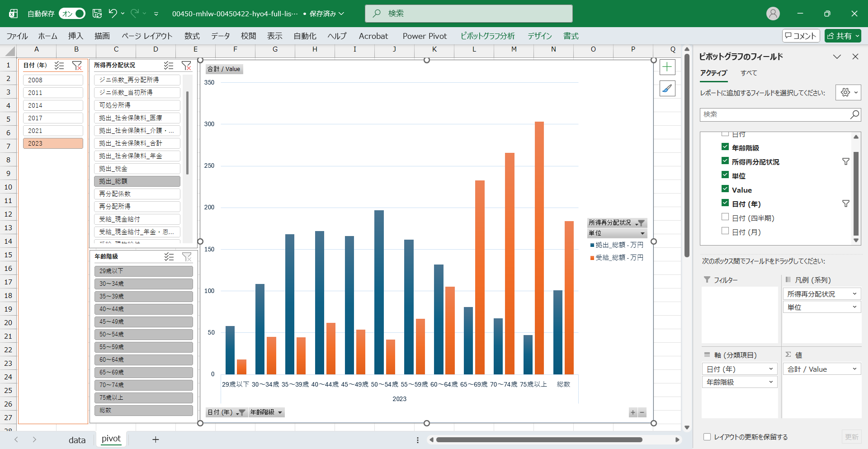Expand 合計 / Value dropdown in values box
Viewport: 868px width, 449px height.
click(854, 369)
